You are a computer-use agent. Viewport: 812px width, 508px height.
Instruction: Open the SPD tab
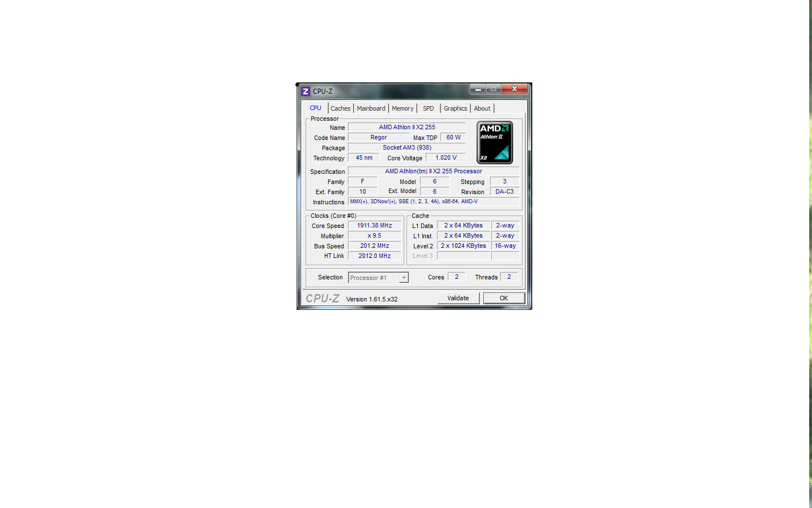tap(429, 108)
